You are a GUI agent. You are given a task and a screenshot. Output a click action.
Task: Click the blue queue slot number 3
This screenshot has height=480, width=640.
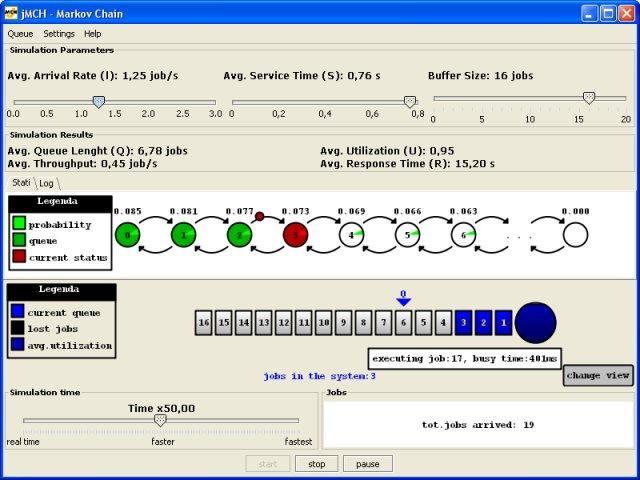click(464, 323)
